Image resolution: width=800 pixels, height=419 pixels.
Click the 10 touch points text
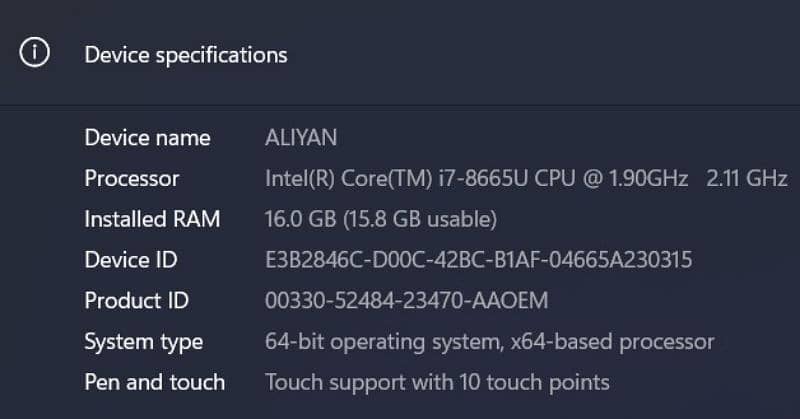click(x=548, y=382)
